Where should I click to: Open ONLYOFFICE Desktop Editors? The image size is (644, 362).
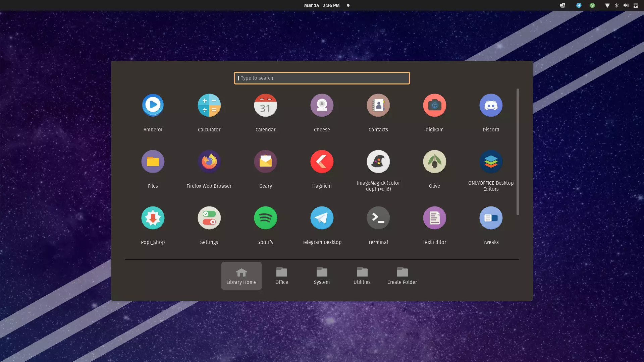(491, 162)
